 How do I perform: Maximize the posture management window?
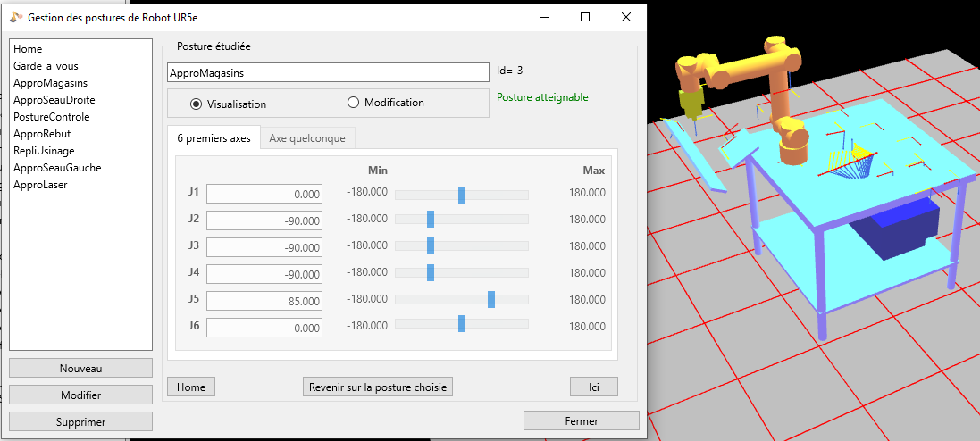585,17
